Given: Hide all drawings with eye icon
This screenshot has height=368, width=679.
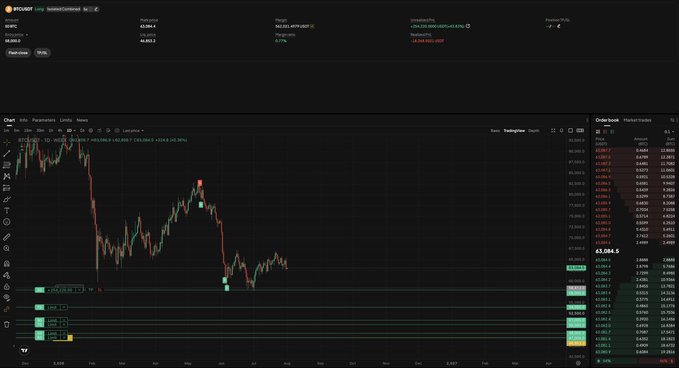Looking at the screenshot, I should [x=6, y=297].
